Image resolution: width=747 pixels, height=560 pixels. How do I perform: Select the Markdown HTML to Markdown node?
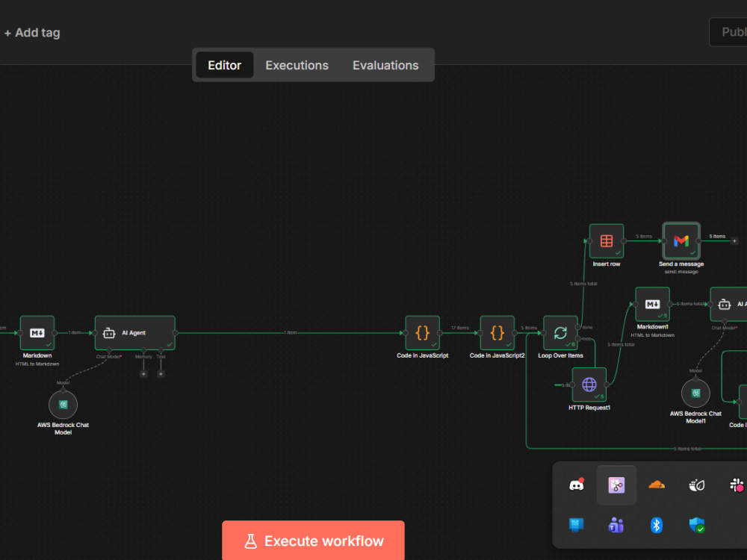click(x=37, y=333)
